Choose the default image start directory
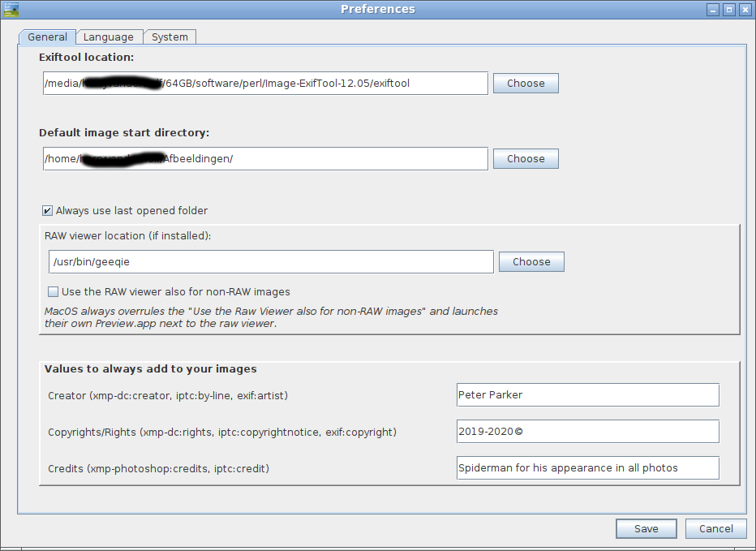This screenshot has width=756, height=551. coord(526,159)
